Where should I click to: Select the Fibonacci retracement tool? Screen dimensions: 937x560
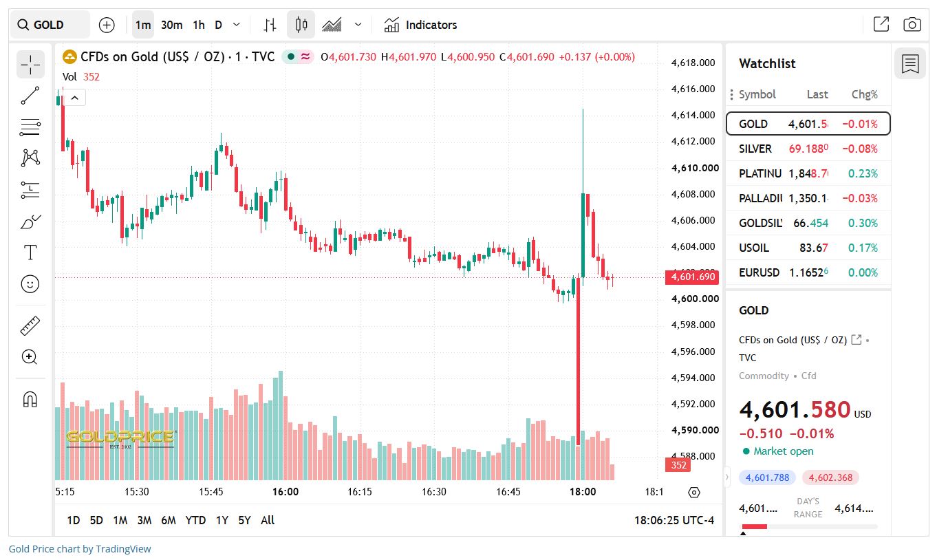tap(30, 127)
